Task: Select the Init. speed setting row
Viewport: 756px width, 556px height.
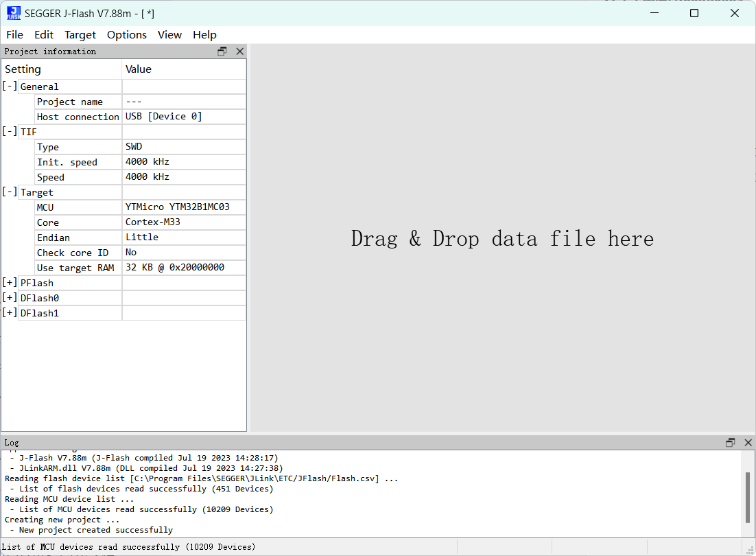Action: 78,162
